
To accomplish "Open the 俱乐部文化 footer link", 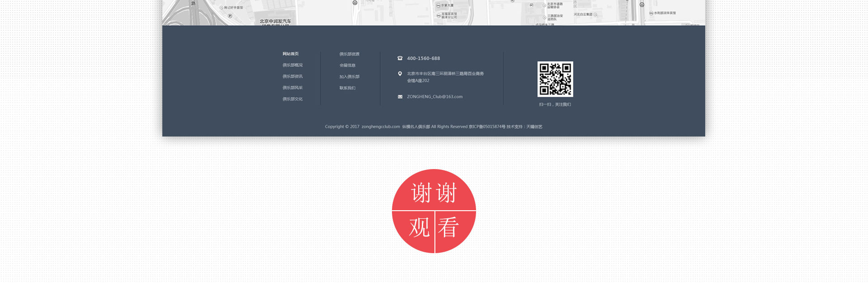I will [x=292, y=99].
